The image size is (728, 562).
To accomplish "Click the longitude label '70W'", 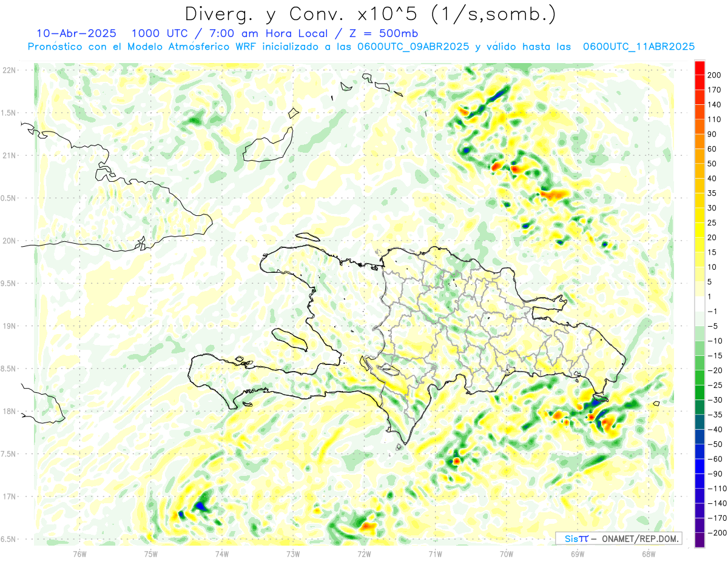I will click(x=507, y=554).
